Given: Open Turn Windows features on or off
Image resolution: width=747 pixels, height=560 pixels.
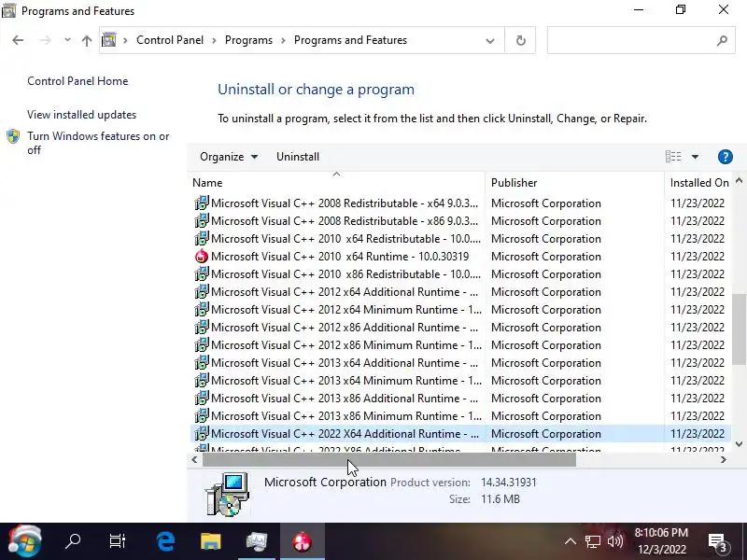Looking at the screenshot, I should coord(98,143).
